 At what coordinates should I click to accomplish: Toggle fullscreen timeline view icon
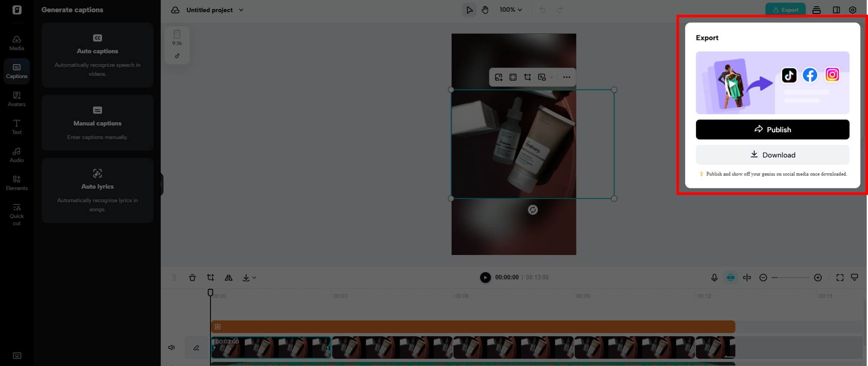(x=840, y=278)
